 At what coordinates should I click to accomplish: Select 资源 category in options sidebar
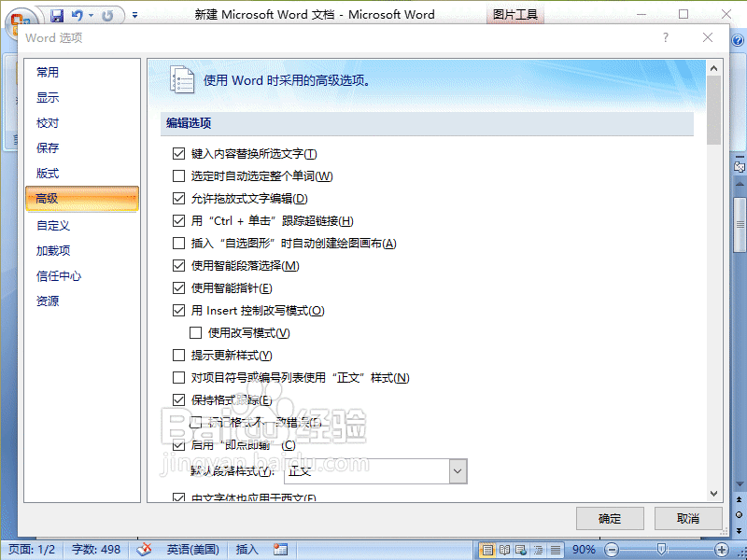pos(82,301)
